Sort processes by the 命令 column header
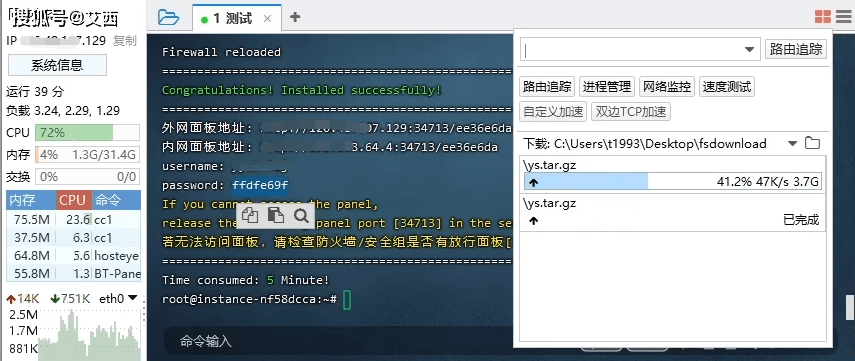 point(116,200)
